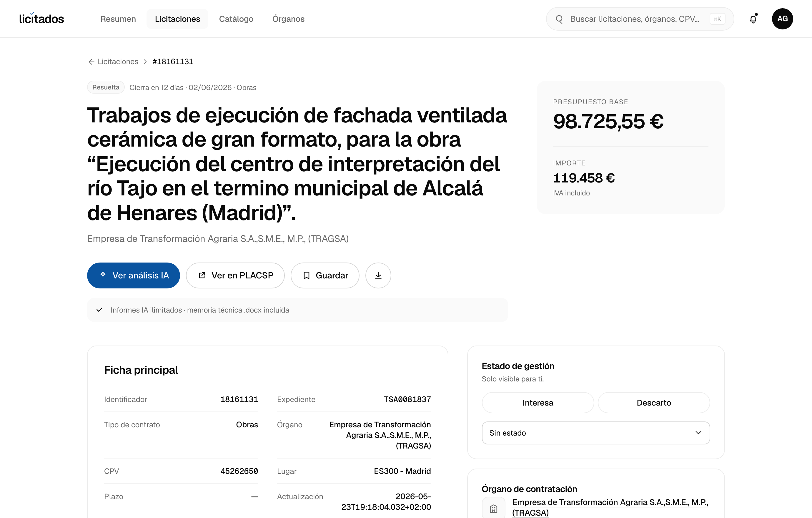Click the #18161131 breadcrumb item
812x518 pixels.
[173, 62]
